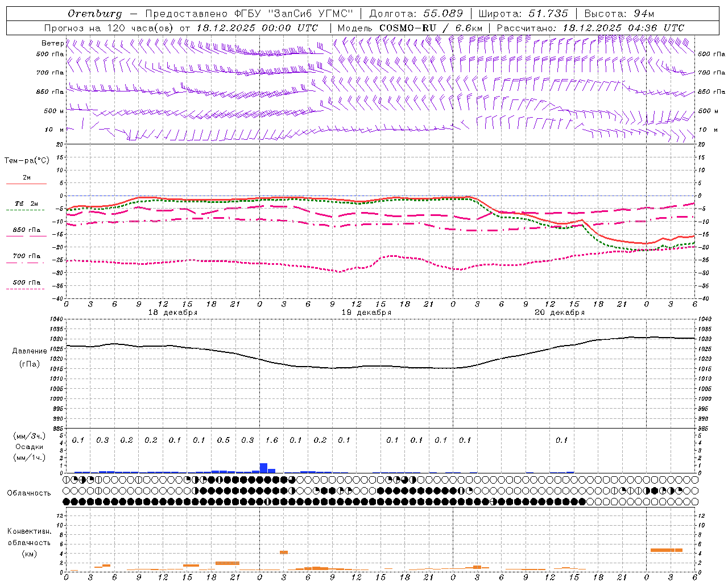Click the tallest blue precipitation bar
The image size is (728, 582).
pyautogui.click(x=263, y=468)
